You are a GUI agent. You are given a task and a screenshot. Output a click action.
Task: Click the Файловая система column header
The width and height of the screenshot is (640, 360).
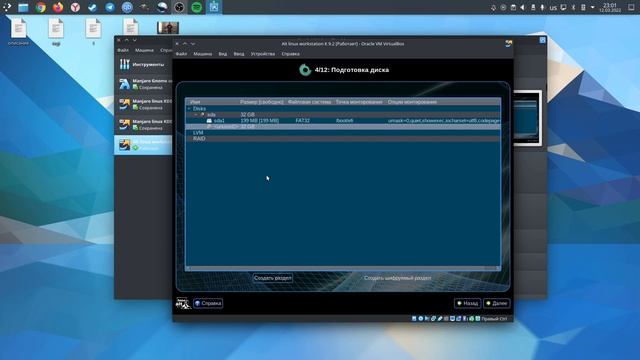[309, 102]
